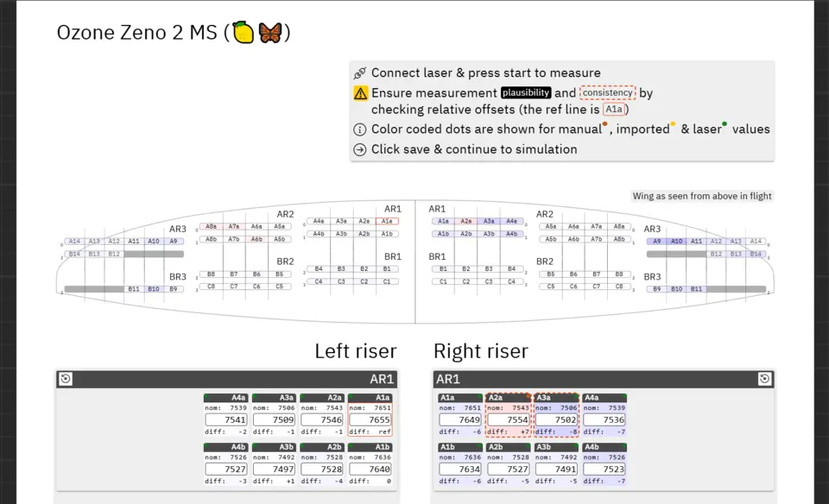Reset the Left riser AR1 measurements
Image resolution: width=829 pixels, height=504 pixels.
66,379
